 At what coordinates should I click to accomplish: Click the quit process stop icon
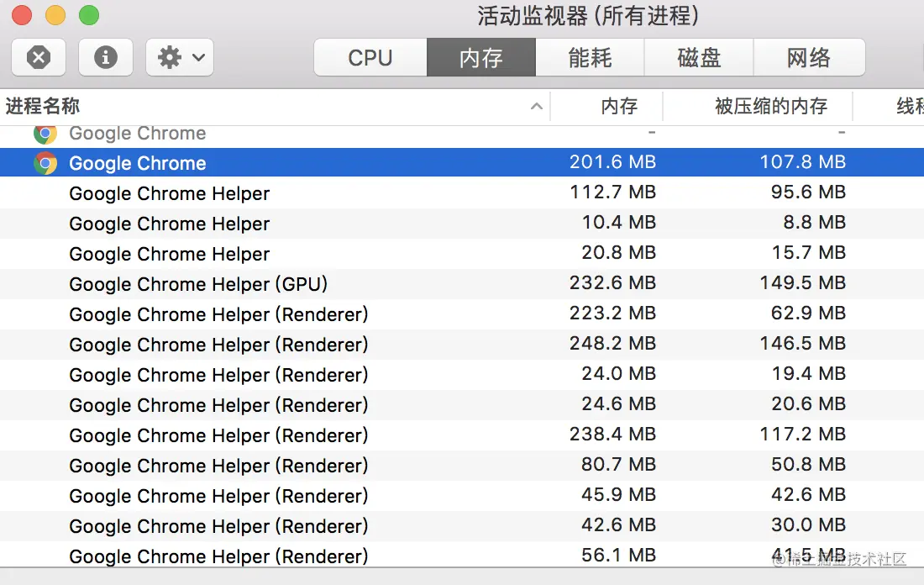pos(39,57)
